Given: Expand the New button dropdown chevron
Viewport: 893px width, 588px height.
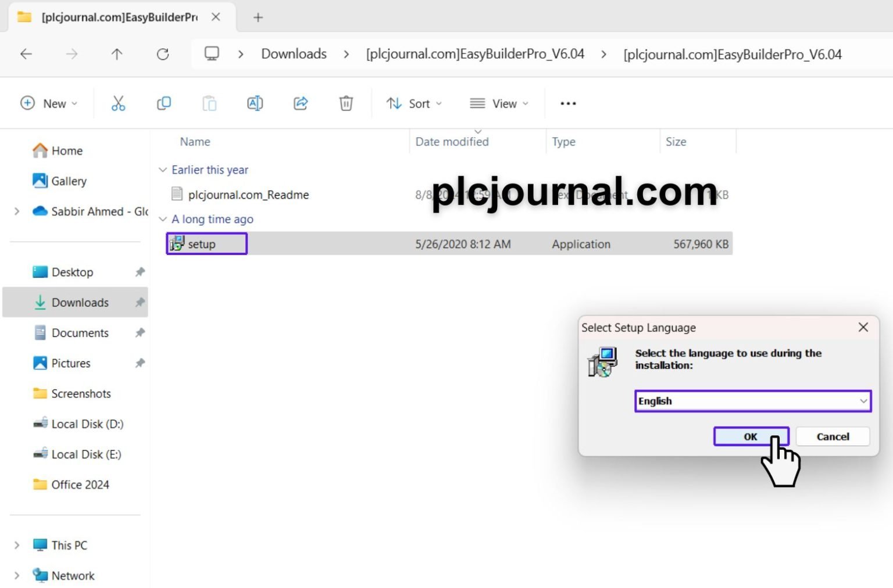Looking at the screenshot, I should pyautogui.click(x=74, y=103).
